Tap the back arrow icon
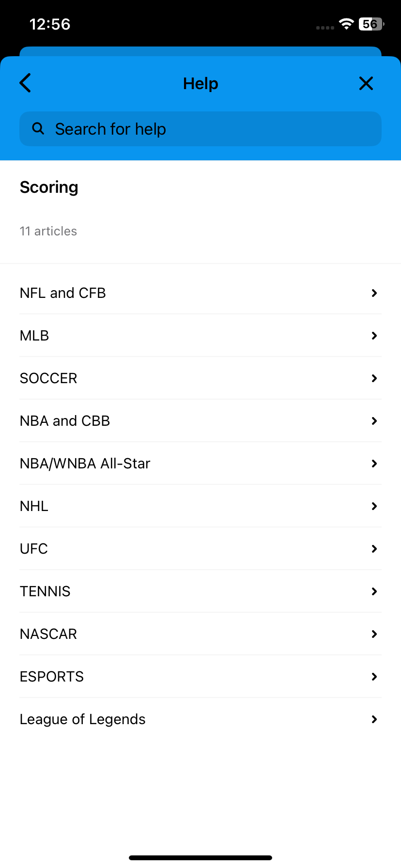 coord(25,83)
